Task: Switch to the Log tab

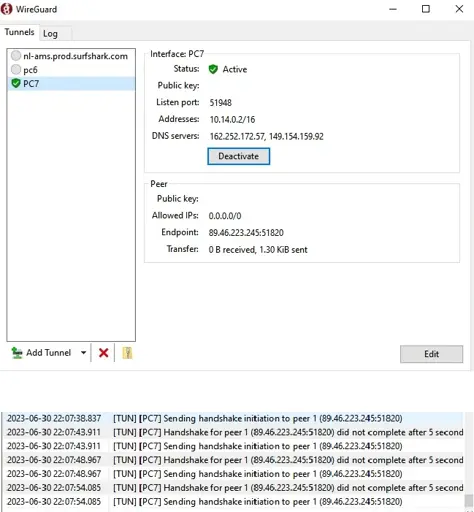Action: pyautogui.click(x=50, y=34)
